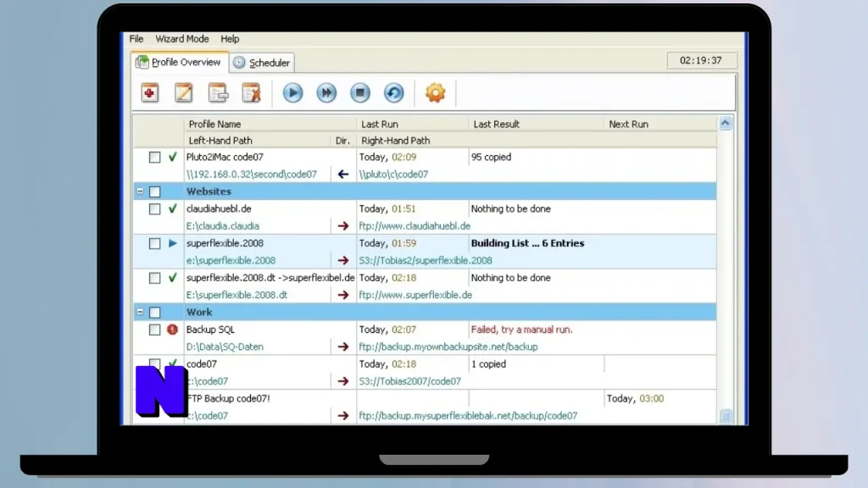Click the add new profile icon

149,93
